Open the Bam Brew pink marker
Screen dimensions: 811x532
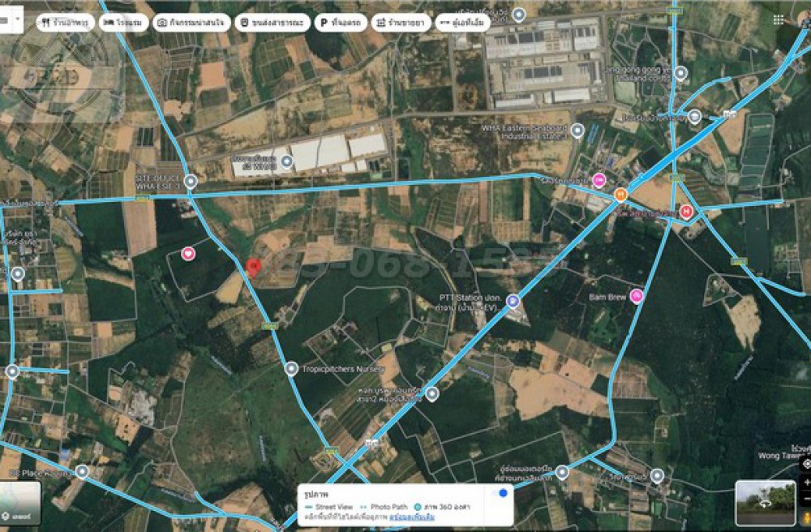click(x=636, y=296)
